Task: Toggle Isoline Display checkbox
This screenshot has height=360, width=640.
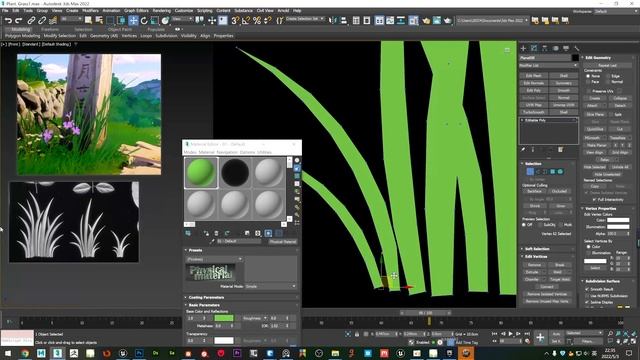Action: click(x=587, y=302)
